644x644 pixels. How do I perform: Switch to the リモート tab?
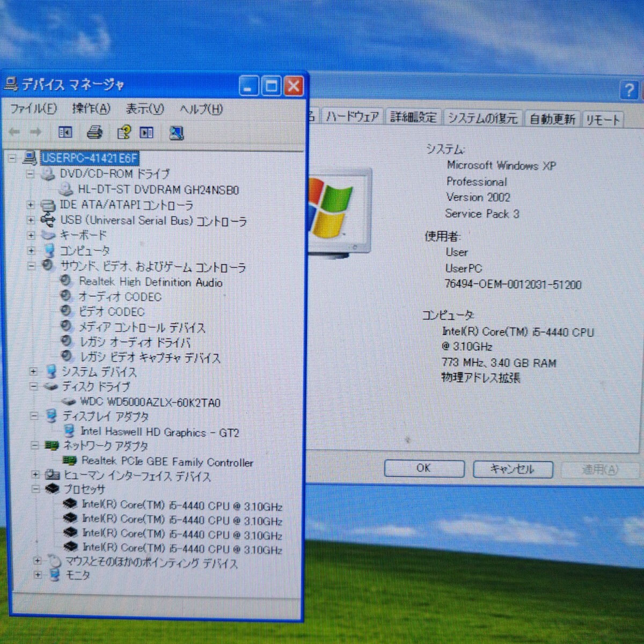coord(603,120)
